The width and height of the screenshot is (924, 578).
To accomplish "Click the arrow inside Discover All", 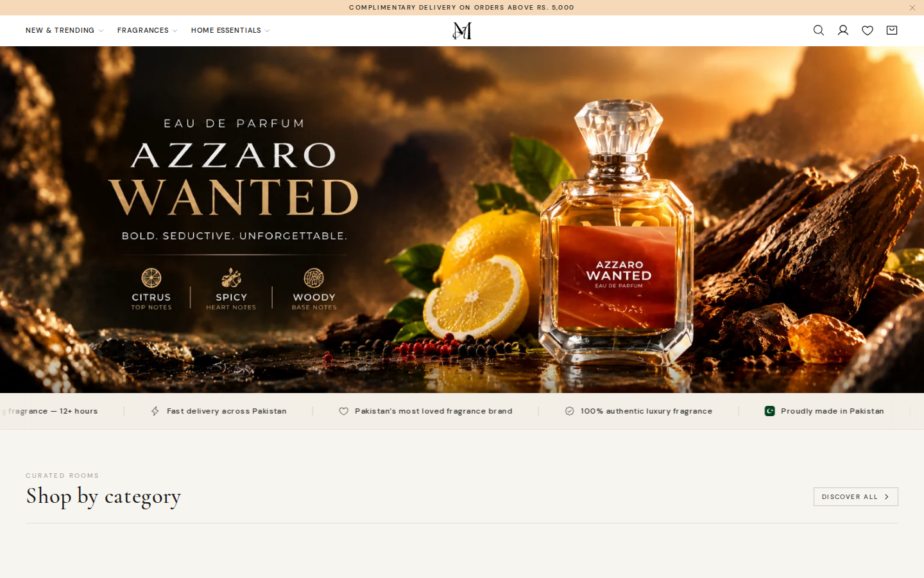I will [x=887, y=496].
